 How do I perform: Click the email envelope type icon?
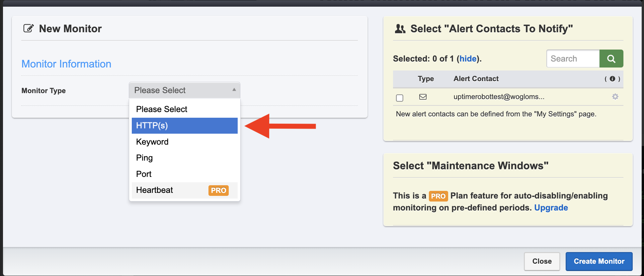pyautogui.click(x=423, y=97)
